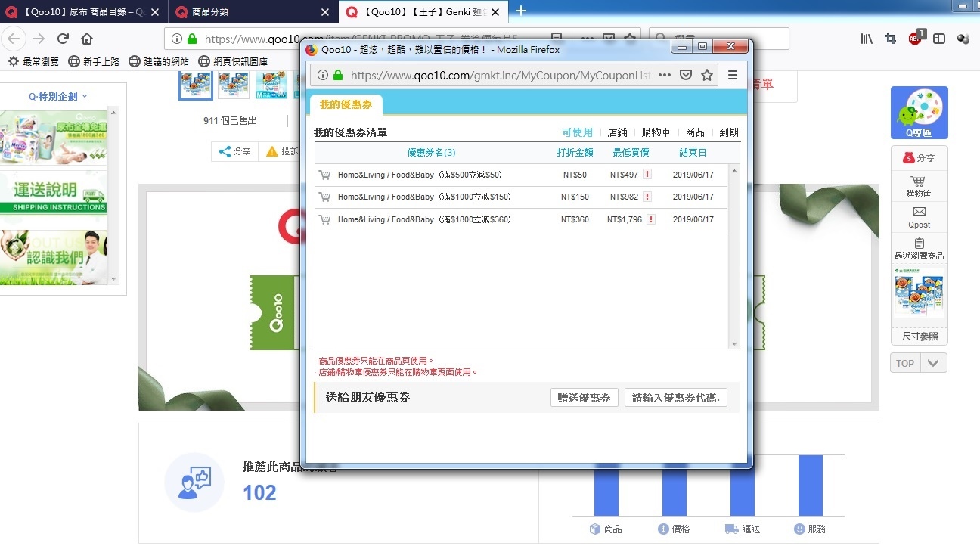Select the 商品 coupon filter
Image resolution: width=980 pixels, height=546 pixels.
[695, 132]
